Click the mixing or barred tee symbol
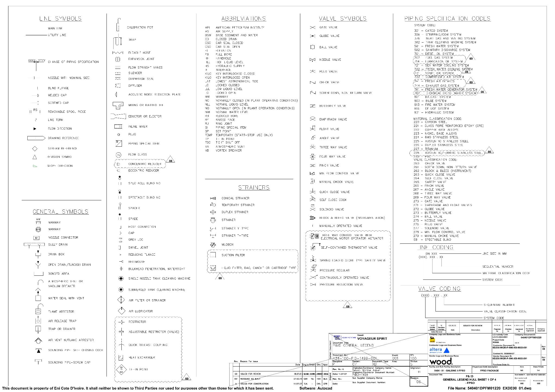This screenshot has height=392, width=555. (x=118, y=105)
